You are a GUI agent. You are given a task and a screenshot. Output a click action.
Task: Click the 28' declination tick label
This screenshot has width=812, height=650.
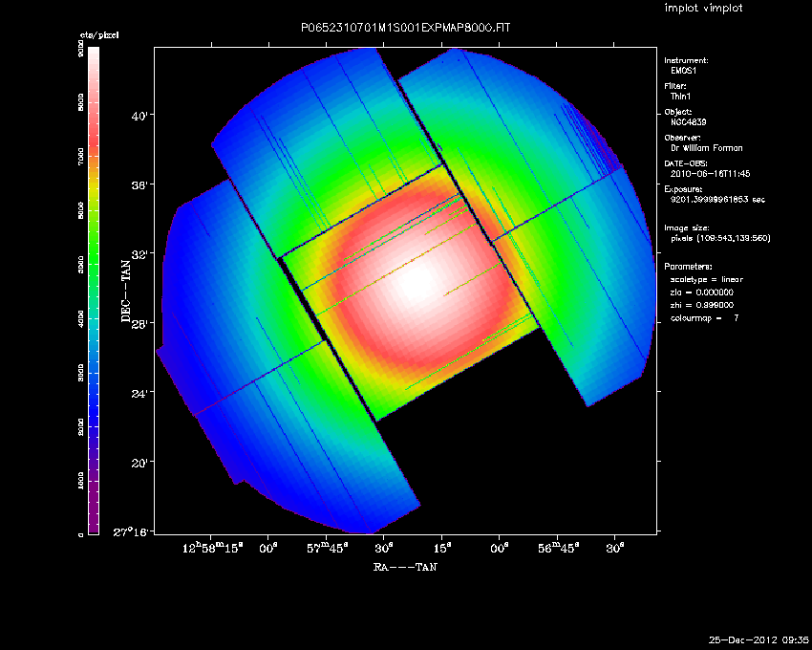(139, 324)
